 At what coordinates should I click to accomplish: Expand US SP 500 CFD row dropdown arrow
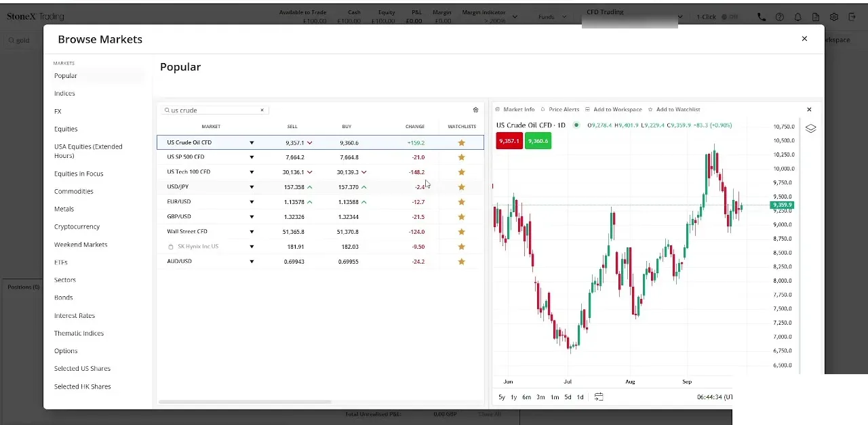click(x=252, y=157)
